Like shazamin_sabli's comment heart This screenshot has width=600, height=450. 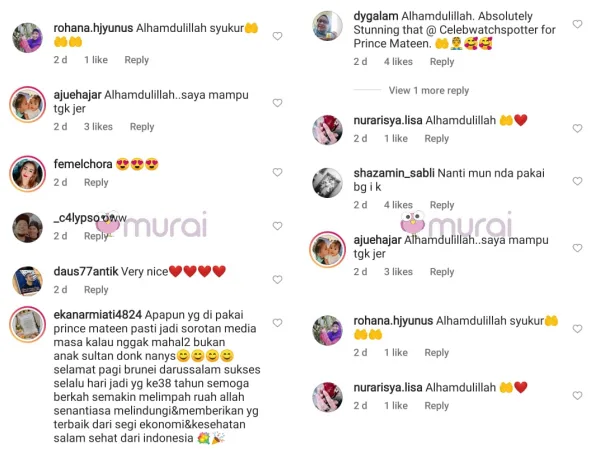point(577,181)
